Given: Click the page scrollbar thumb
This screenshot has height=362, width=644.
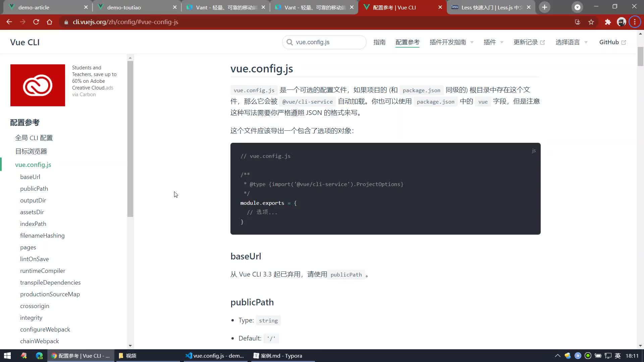Looking at the screenshot, I should (640, 56).
